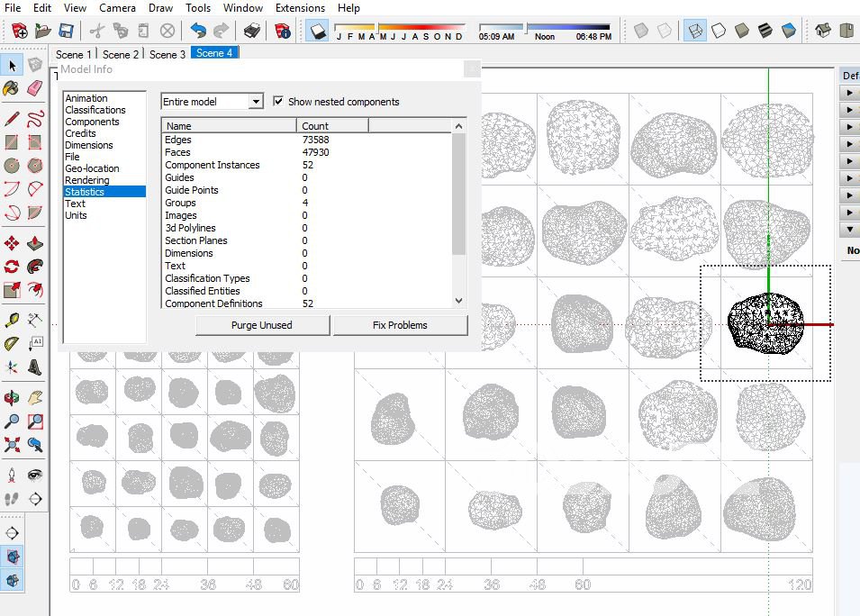860x616 pixels.
Task: Open the Entire model dropdown
Action: tap(256, 102)
